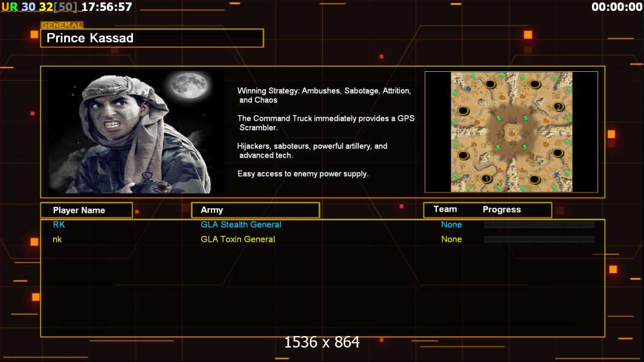Click the [50] counter in the overlay
This screenshot has height=362, width=644.
pos(65,7)
